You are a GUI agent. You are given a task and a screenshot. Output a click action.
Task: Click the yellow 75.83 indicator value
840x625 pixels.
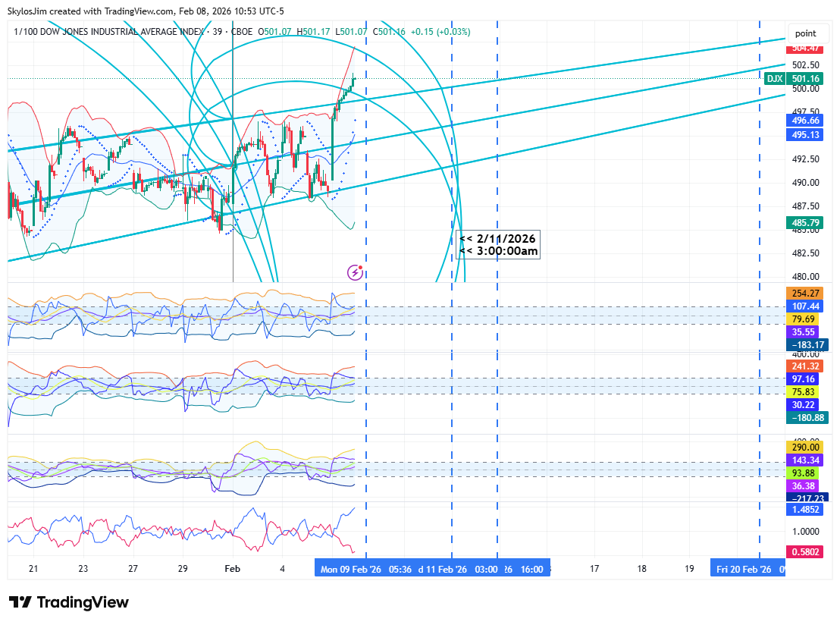click(803, 392)
